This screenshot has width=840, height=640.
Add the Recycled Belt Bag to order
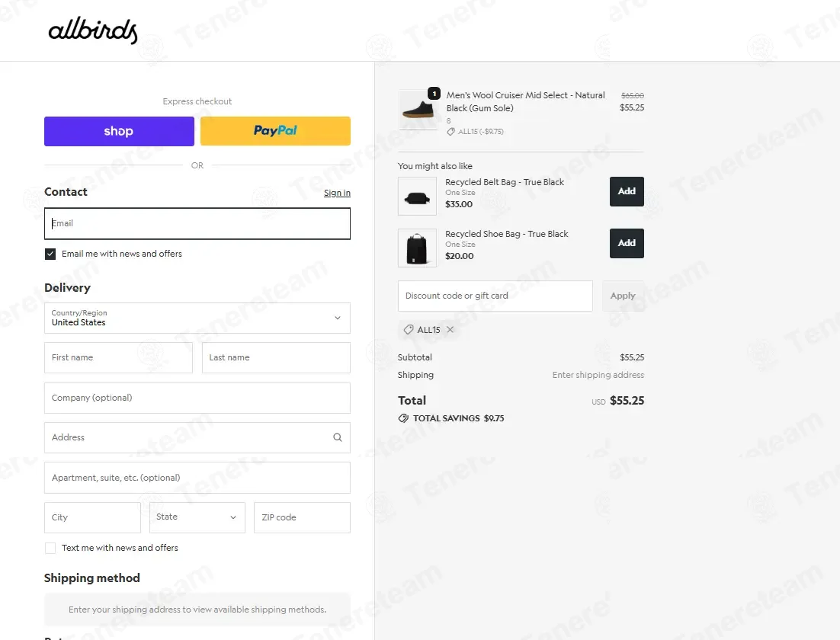[x=627, y=192]
